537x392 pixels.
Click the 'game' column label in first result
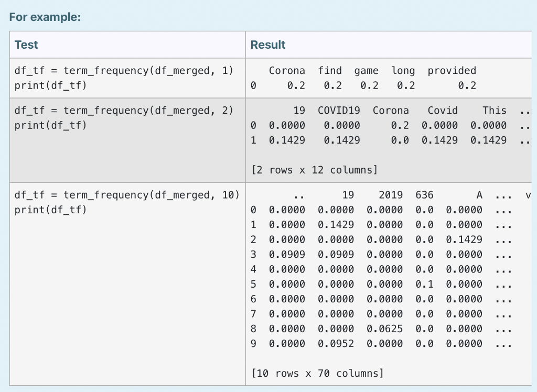(367, 71)
